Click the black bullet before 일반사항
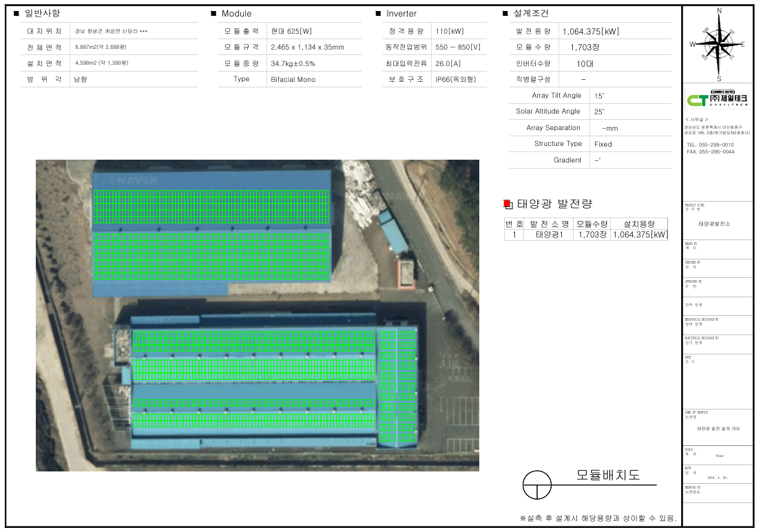Viewport: 763px width, 532px height. click(16, 14)
